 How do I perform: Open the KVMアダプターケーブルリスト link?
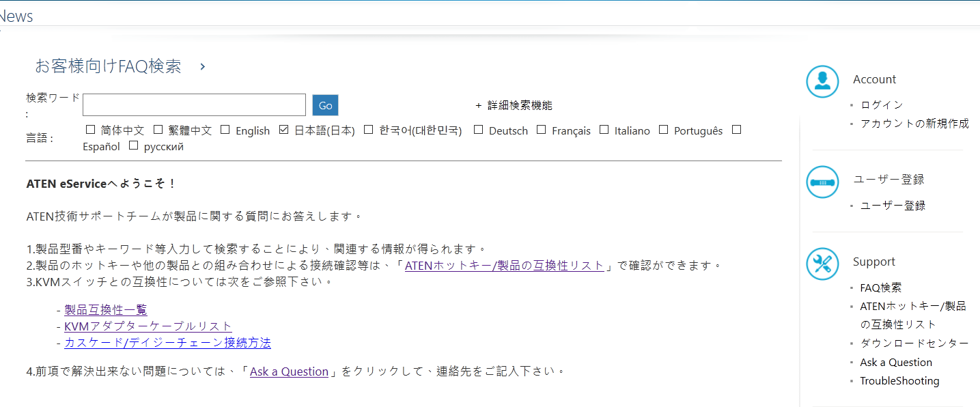point(148,326)
